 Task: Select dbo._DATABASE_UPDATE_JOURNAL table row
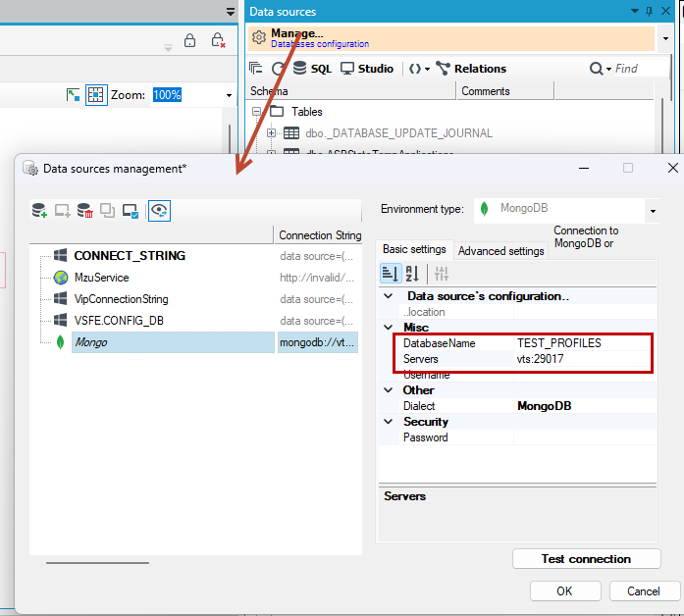click(398, 133)
